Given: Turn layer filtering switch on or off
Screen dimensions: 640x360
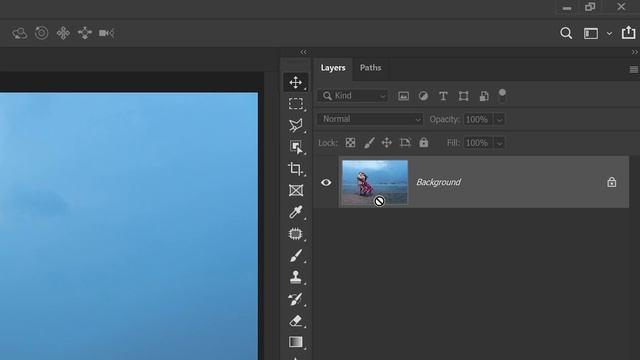Looking at the screenshot, I should [x=502, y=96].
